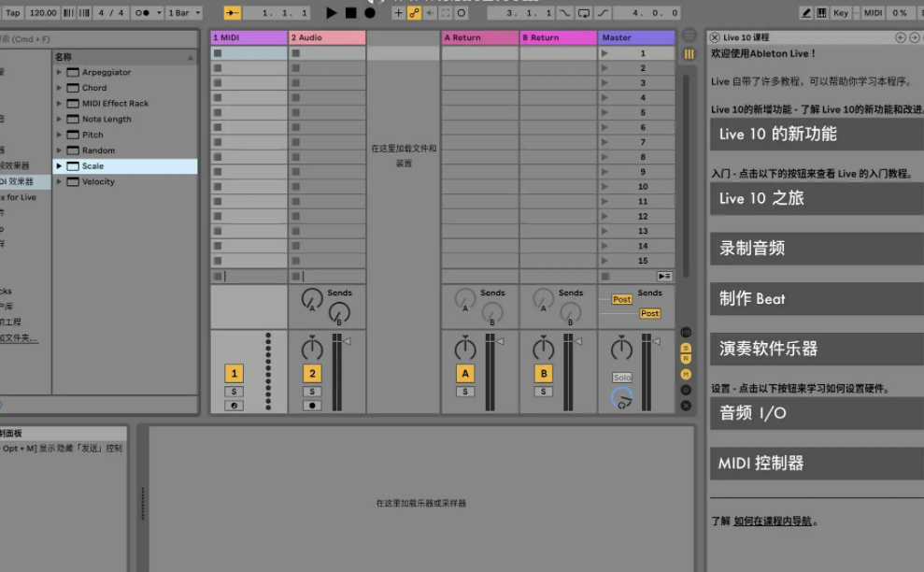Arm the Arrangement Record button
Image resolution: width=924 pixels, height=572 pixels.
369,12
